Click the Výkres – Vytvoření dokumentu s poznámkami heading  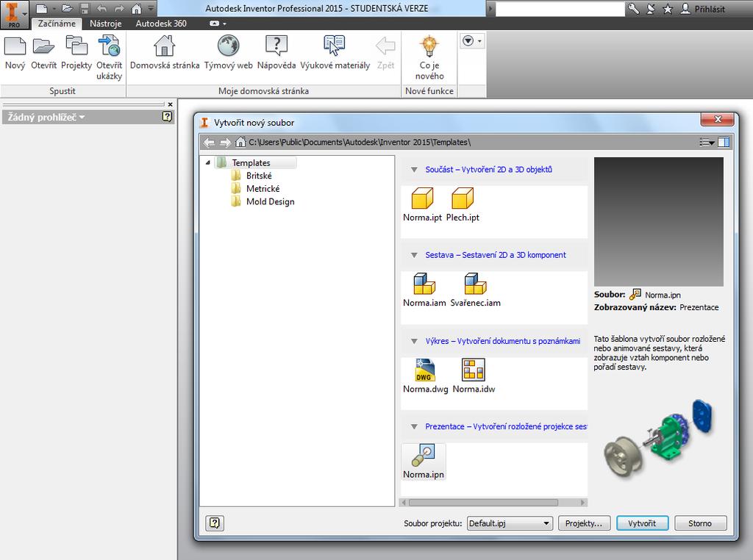[503, 341]
